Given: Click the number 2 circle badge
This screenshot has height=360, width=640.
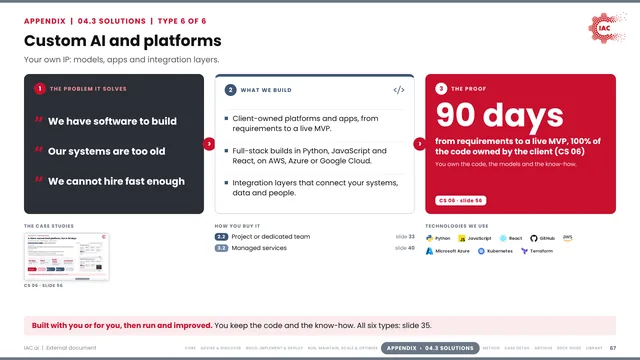Looking at the screenshot, I should 230,90.
